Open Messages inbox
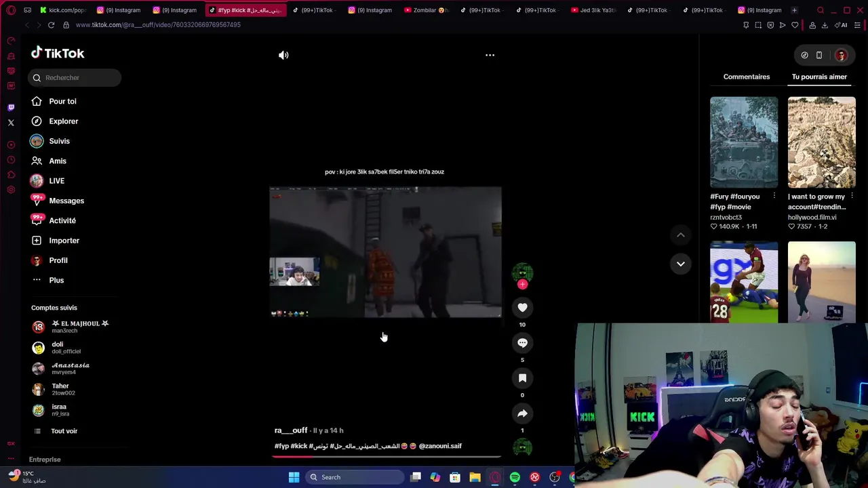The image size is (868, 488). click(66, 201)
